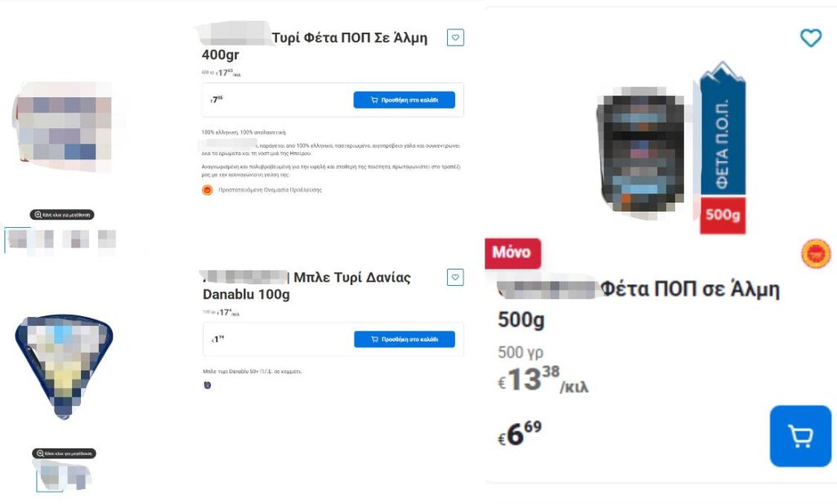Click the blue shopping cart icon on feta card

tap(800, 435)
